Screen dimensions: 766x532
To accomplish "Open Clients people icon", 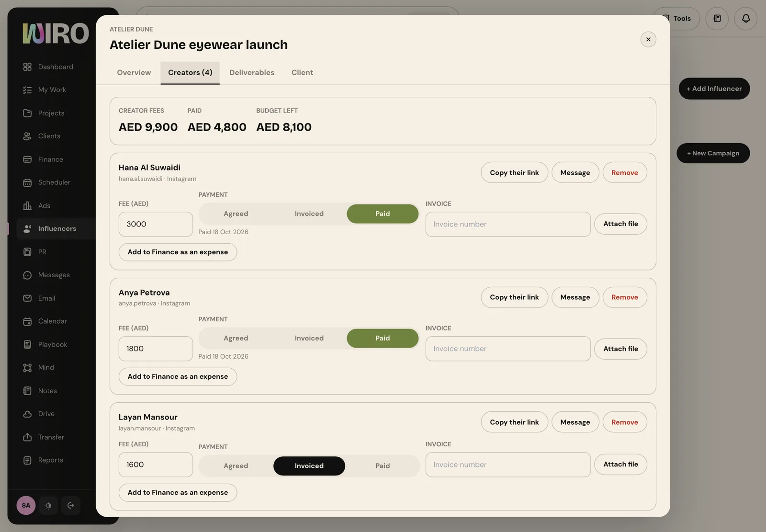I will click(27, 136).
